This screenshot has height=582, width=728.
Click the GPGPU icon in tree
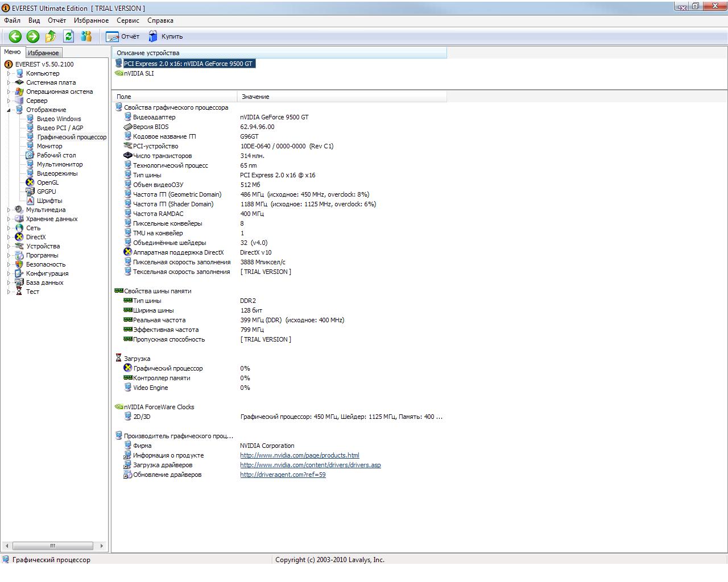(x=30, y=192)
